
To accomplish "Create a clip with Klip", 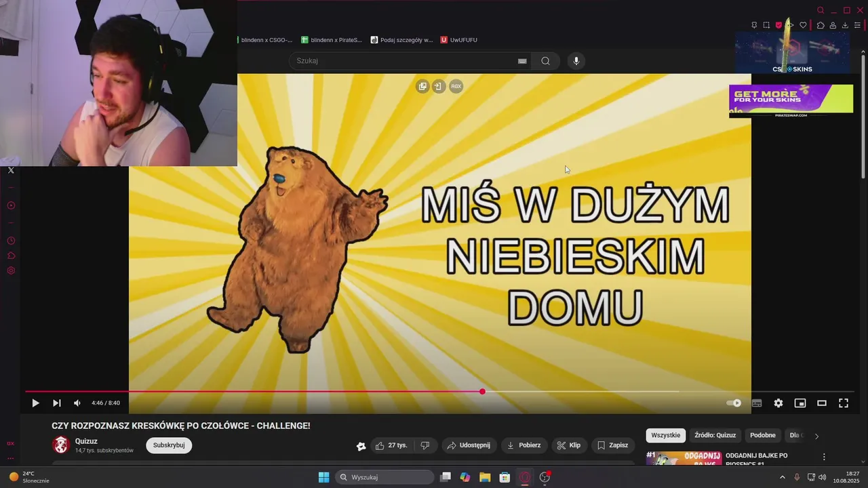I will 569,445.
